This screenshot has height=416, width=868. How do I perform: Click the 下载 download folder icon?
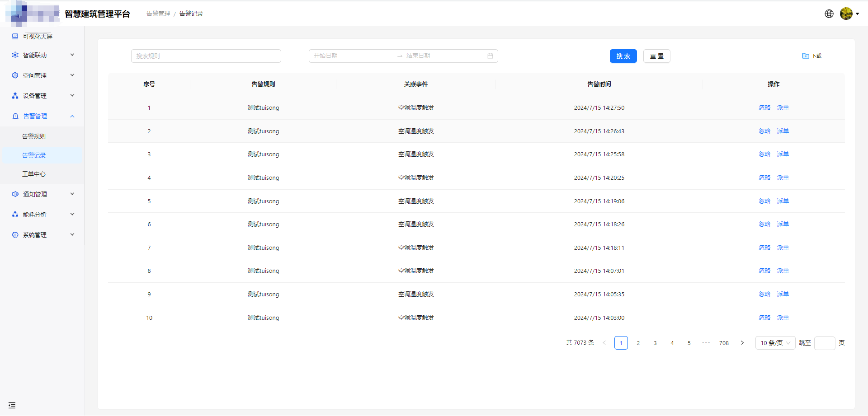(805, 56)
